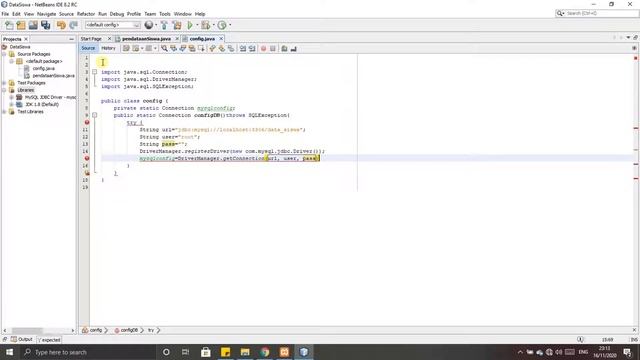The width and height of the screenshot is (640, 360).
Task: Click the Previous Bookmark icon
Action: [212, 49]
